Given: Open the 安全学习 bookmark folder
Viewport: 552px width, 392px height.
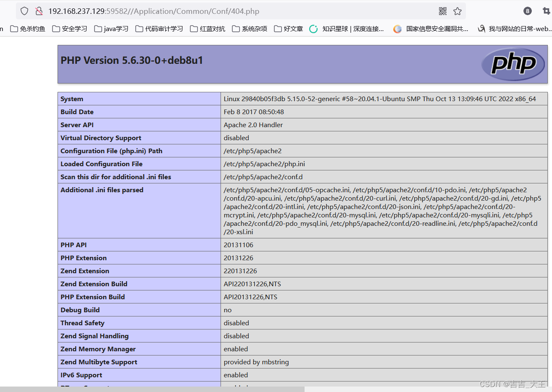Looking at the screenshot, I should click(69, 29).
